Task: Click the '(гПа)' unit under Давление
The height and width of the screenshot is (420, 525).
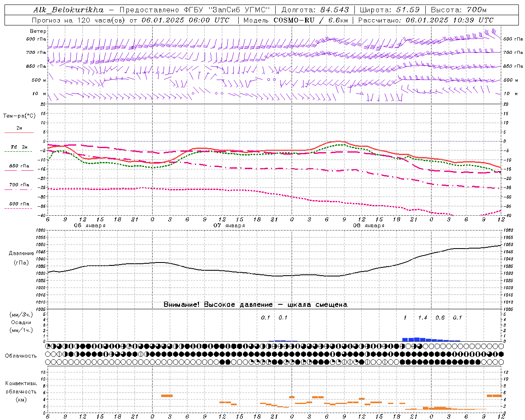Action: [x=21, y=262]
